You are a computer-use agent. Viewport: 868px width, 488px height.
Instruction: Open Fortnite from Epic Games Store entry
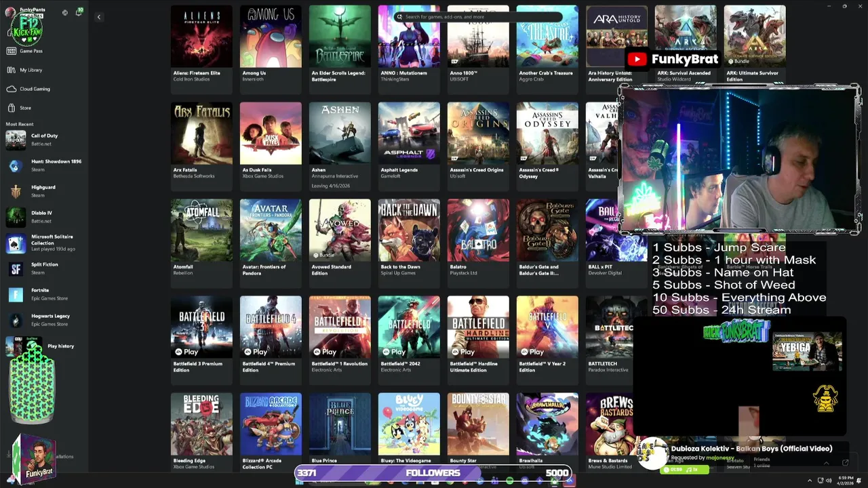[43, 294]
